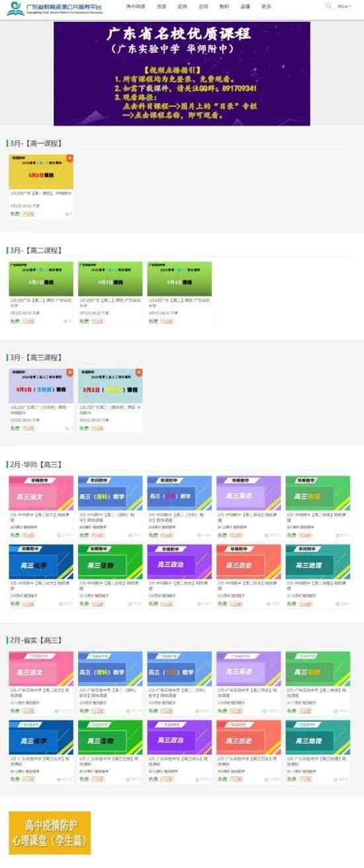Open the 更多 navigation menu

tap(266, 6)
